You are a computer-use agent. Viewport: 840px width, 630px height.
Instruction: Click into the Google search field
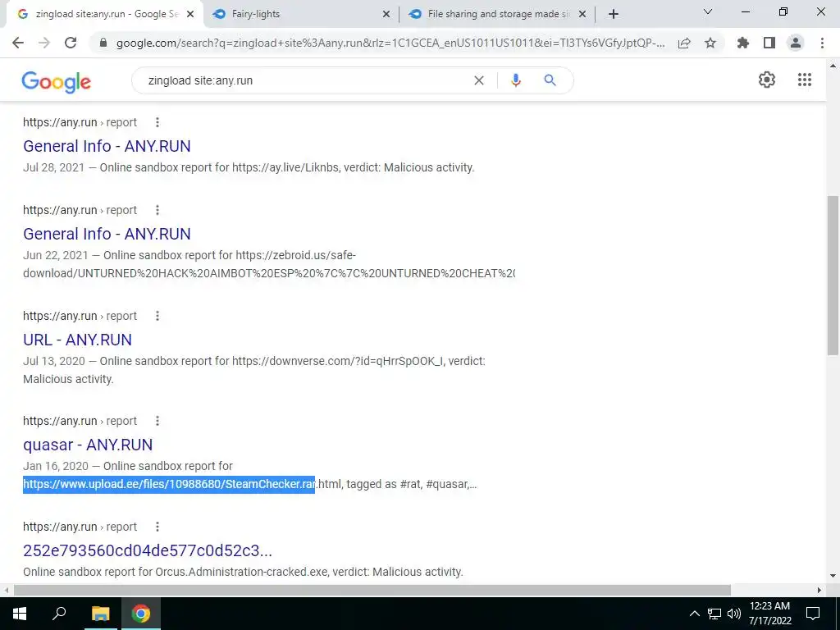(305, 80)
